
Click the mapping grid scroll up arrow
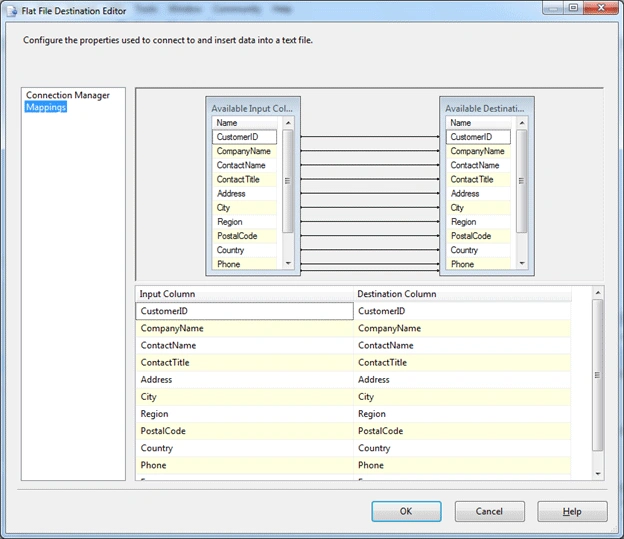pos(598,293)
